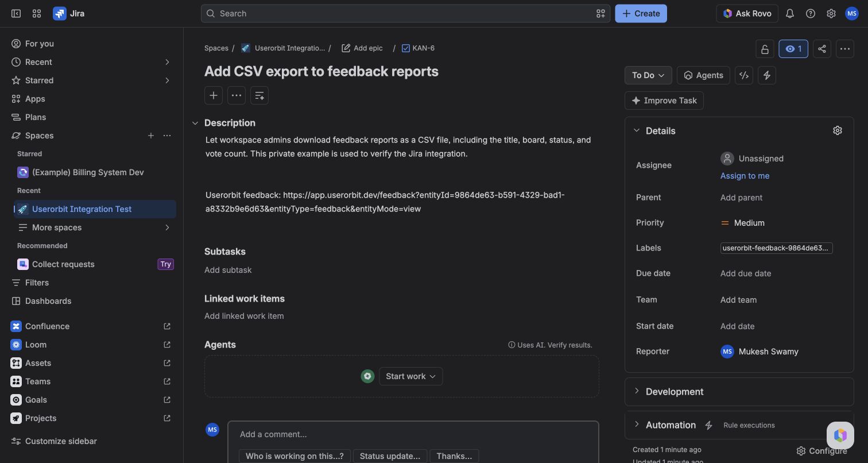Click the Agents button

pos(703,75)
